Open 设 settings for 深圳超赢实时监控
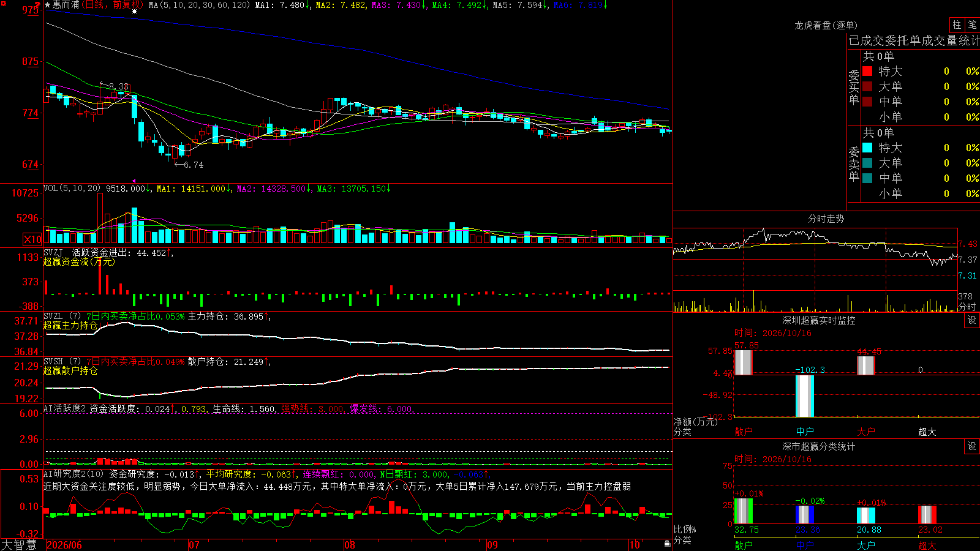The image size is (980, 551). coord(972,320)
